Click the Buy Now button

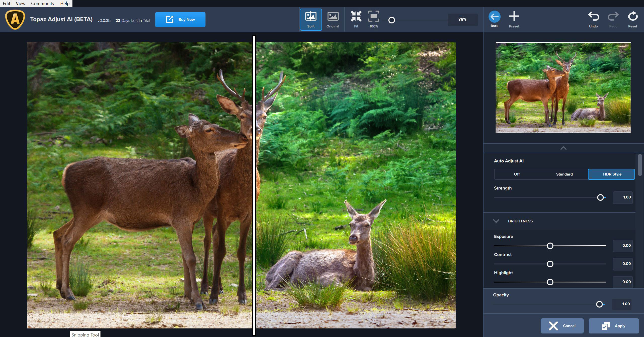pos(180,19)
